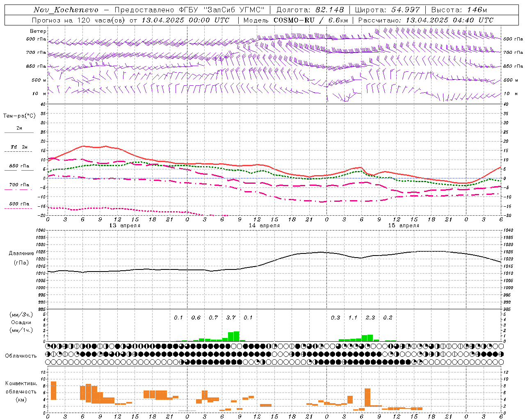Click the tallest orange convective cloud bar on 13 апреля
This screenshot has width=525, height=420.
[x=53, y=390]
